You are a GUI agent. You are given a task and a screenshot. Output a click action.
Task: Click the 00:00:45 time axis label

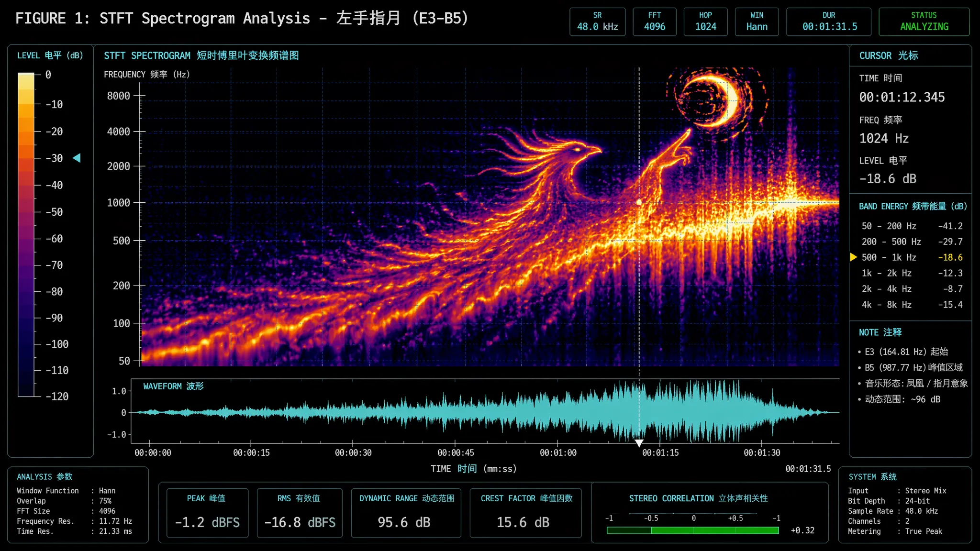point(456,452)
